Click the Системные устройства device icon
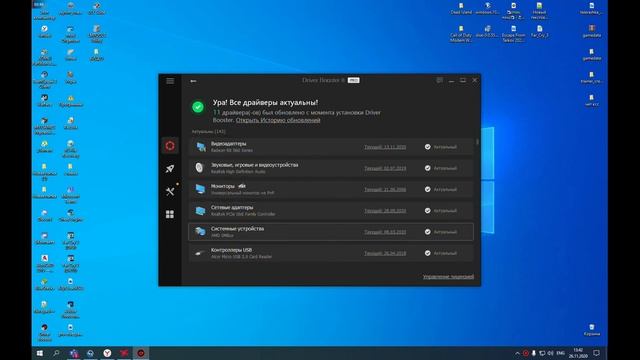Viewport: 640px width, 360px height. pos(200,231)
